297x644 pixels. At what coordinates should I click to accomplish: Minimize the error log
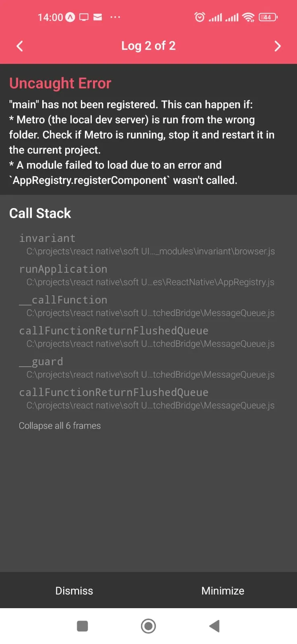click(x=223, y=590)
